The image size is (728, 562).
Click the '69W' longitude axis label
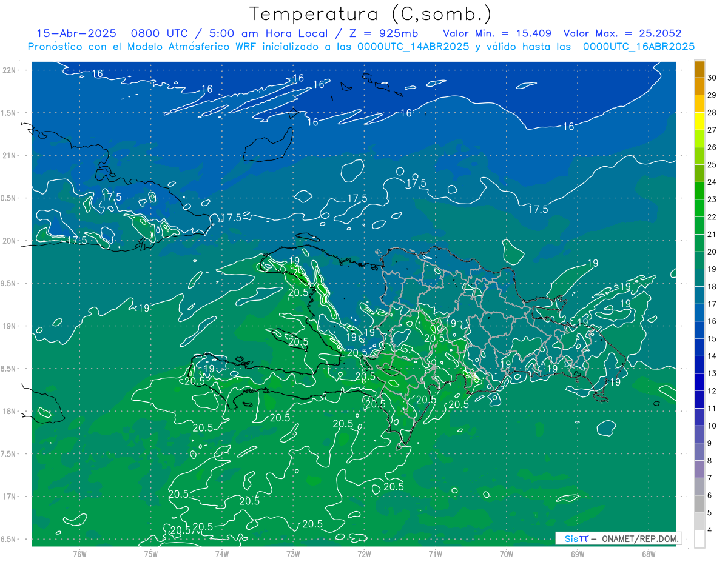pyautogui.click(x=578, y=554)
